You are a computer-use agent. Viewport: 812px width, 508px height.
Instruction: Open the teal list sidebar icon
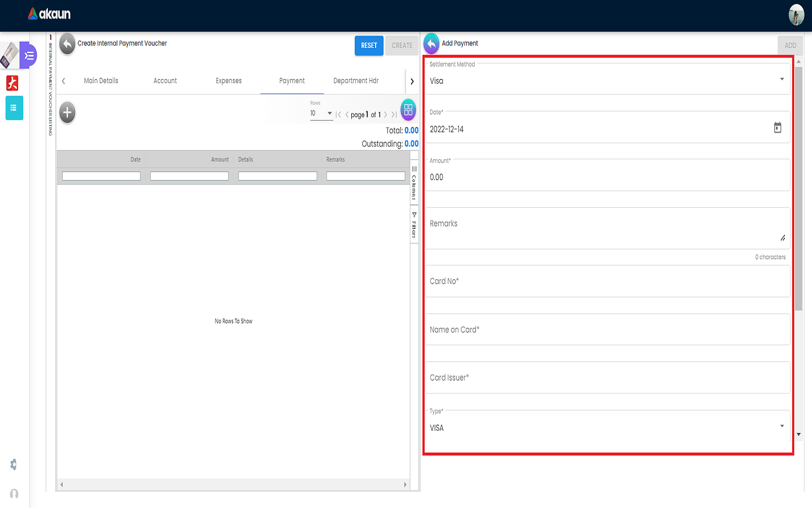point(14,108)
